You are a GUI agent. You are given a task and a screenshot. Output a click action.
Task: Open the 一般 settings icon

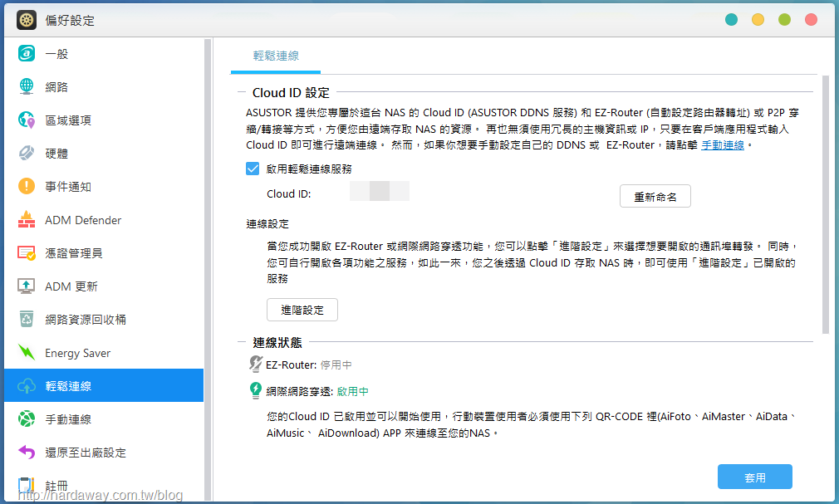point(27,53)
